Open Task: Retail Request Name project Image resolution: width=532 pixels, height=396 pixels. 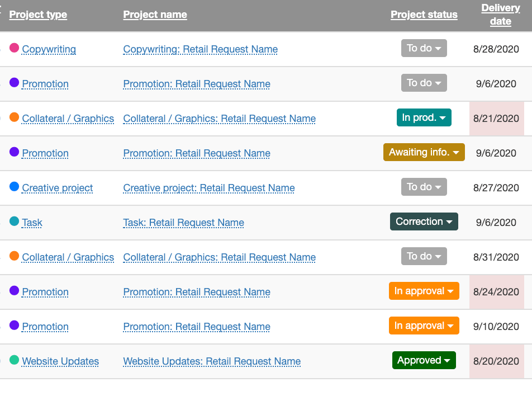coord(183,223)
